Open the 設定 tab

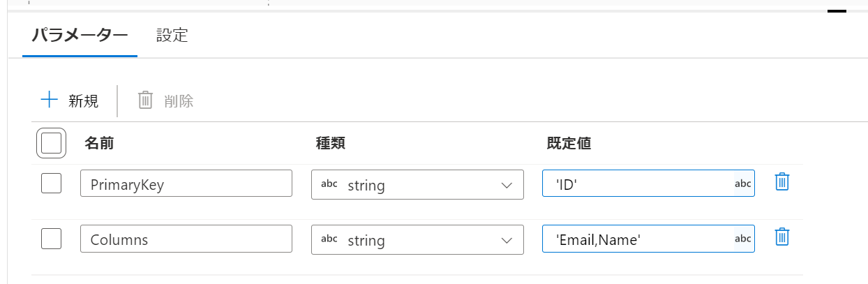pos(172,36)
